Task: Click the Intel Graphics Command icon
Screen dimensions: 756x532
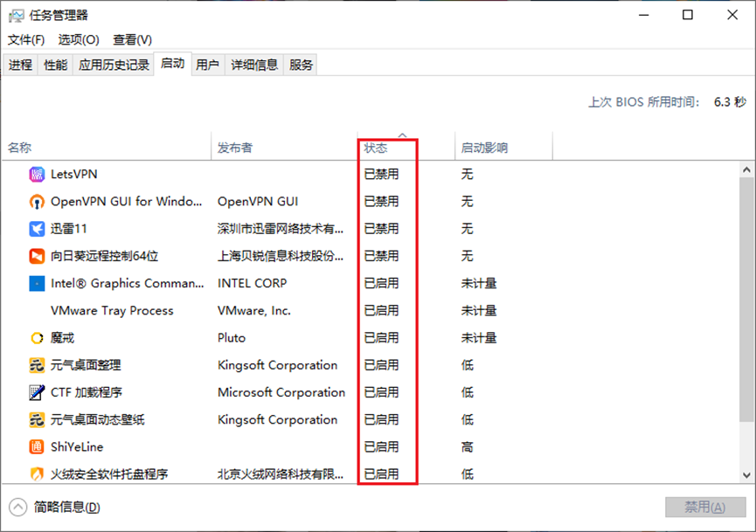Action: tap(37, 283)
